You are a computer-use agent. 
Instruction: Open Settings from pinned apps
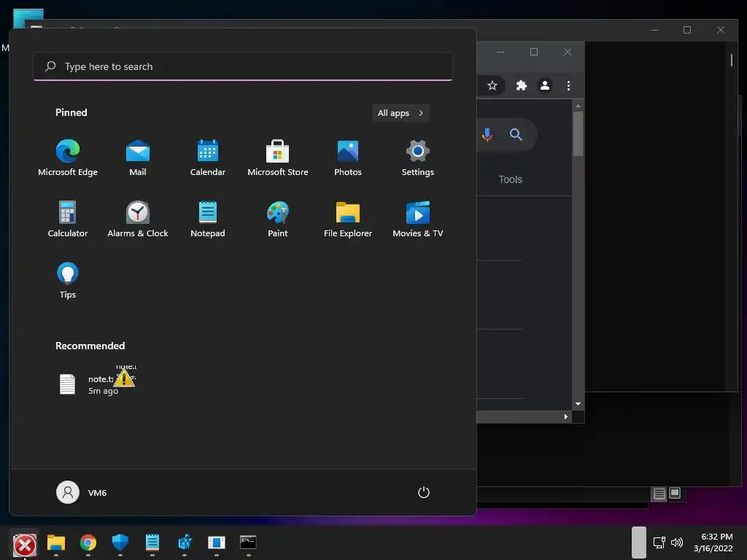tap(418, 158)
